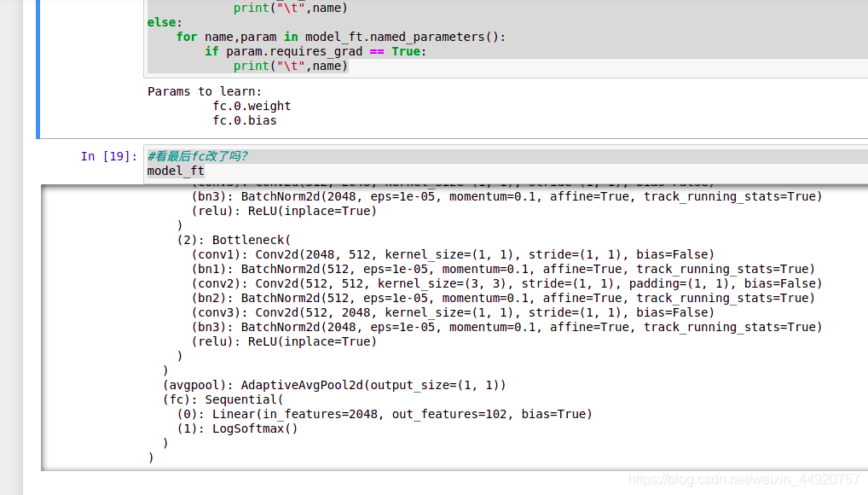
Task: Click the (fc): Sequential( line
Action: [223, 399]
